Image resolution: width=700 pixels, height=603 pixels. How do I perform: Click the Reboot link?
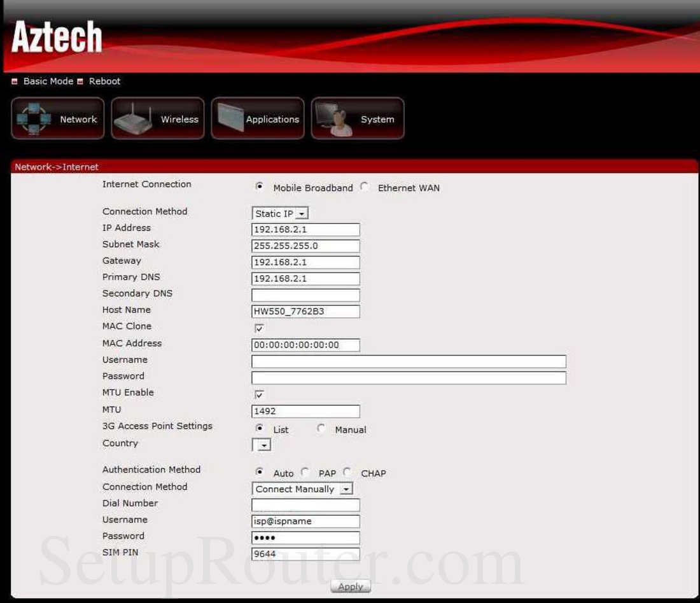(104, 81)
